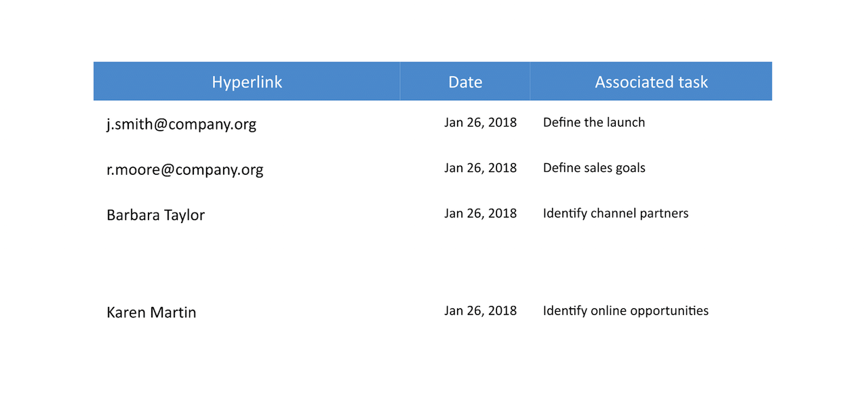
Task: Click the date in Barbara Taylor's row
Action: (x=480, y=213)
